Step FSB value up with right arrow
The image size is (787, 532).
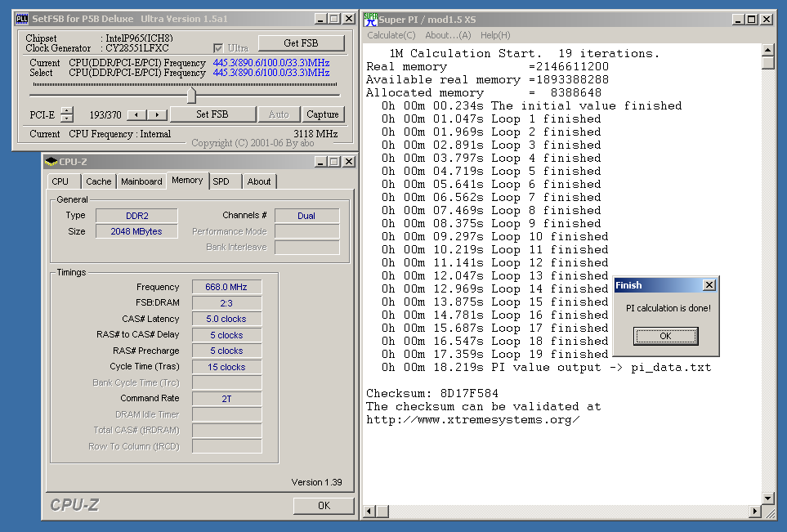pyautogui.click(x=157, y=115)
